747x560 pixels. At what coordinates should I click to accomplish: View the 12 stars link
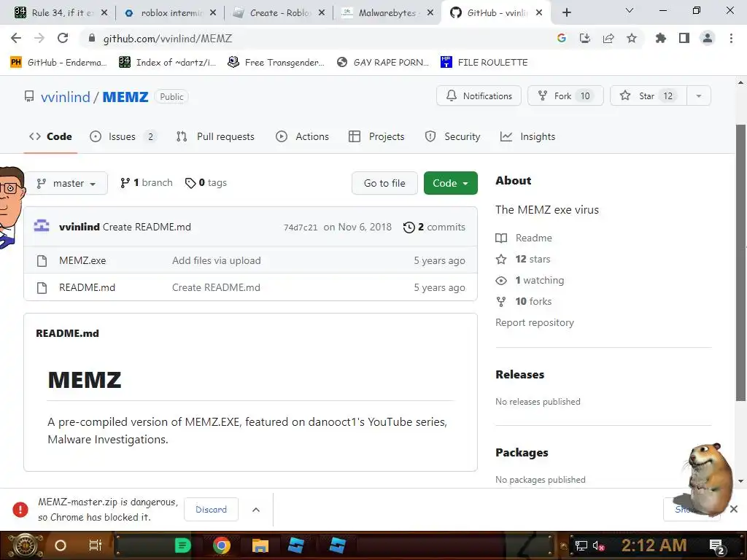(x=523, y=259)
